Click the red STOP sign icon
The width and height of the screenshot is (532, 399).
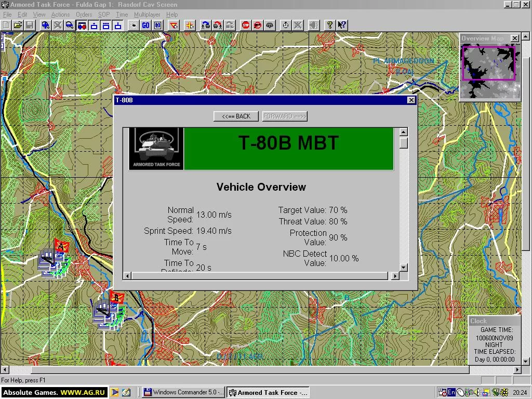(246, 25)
